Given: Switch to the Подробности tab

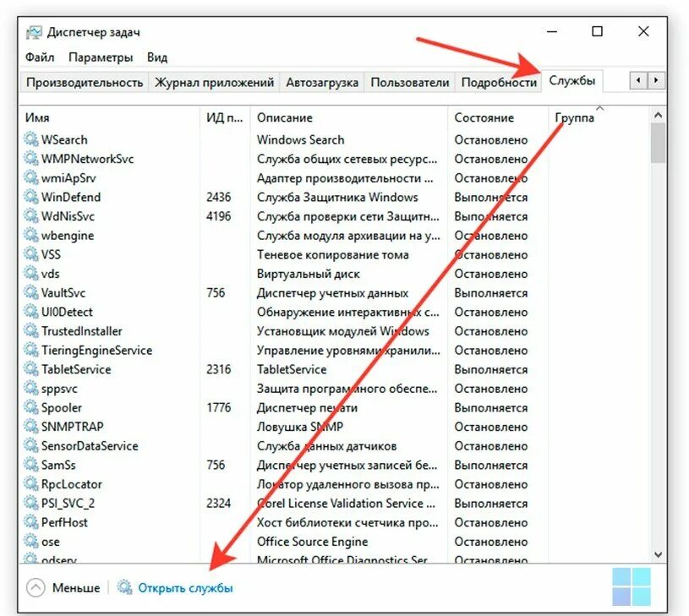Looking at the screenshot, I should point(499,83).
